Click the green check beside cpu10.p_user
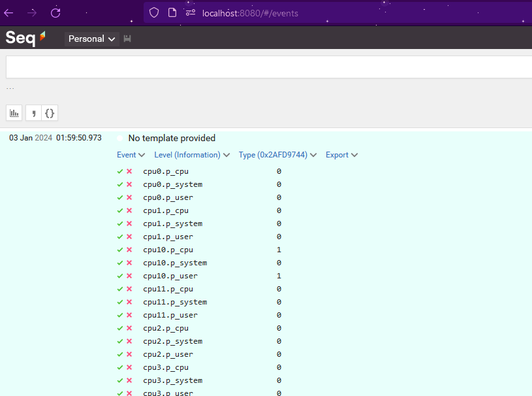The height and width of the screenshot is (396, 532). point(119,275)
